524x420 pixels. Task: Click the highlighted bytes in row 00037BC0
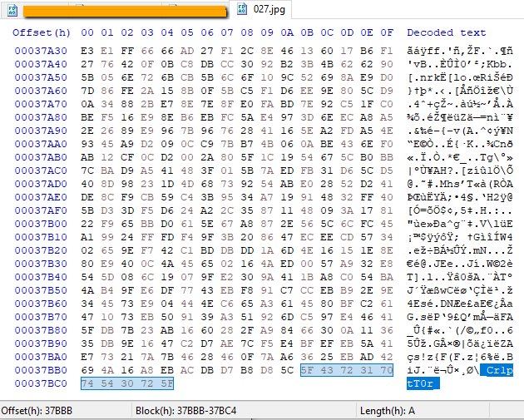(127, 383)
